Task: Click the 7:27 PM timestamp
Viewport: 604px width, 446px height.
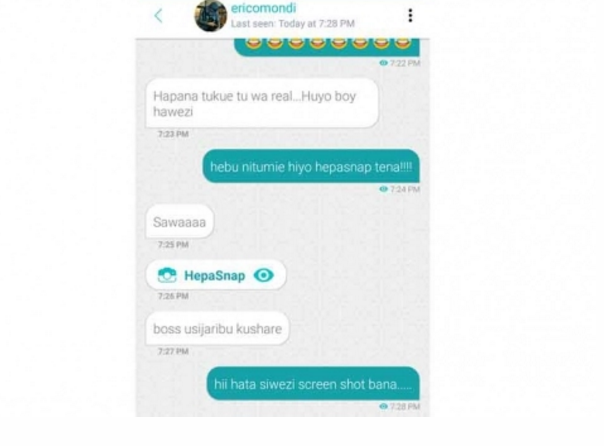Action: [x=173, y=351]
